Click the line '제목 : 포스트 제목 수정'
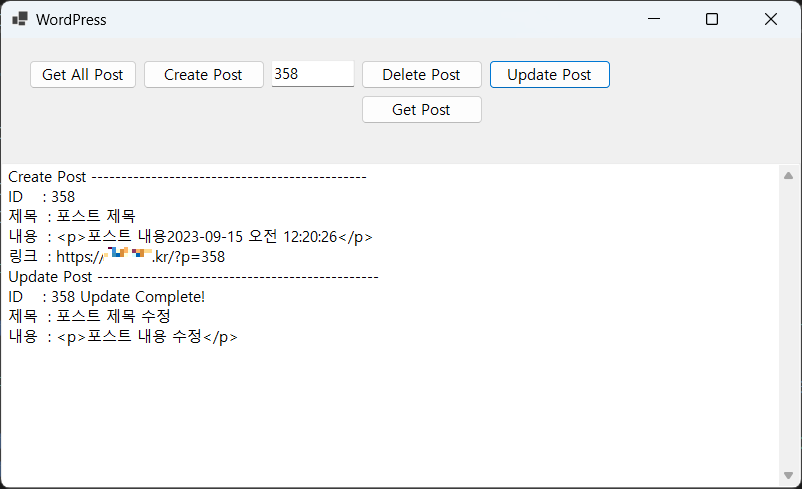The image size is (802, 489). pyautogui.click(x=90, y=317)
